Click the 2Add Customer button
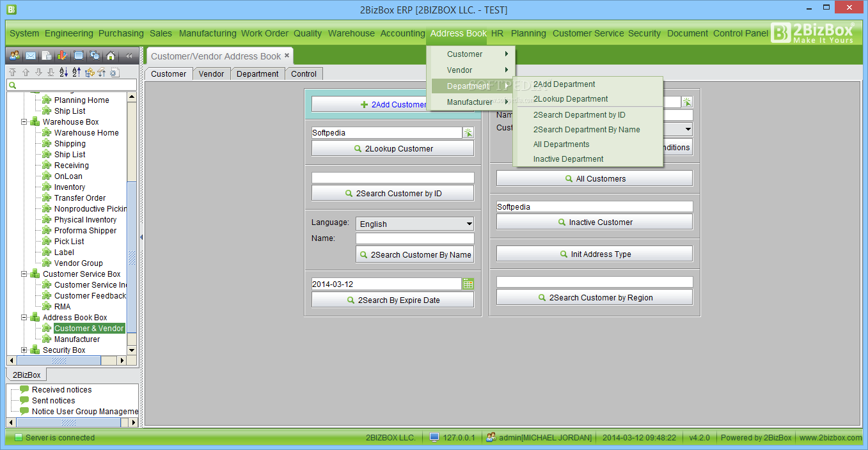This screenshot has height=450, width=868. [x=393, y=104]
